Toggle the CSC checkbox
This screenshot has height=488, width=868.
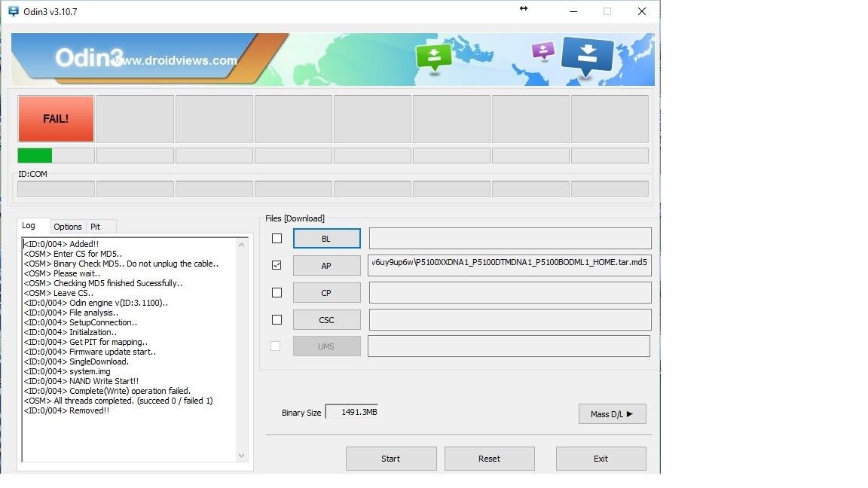pyautogui.click(x=277, y=320)
